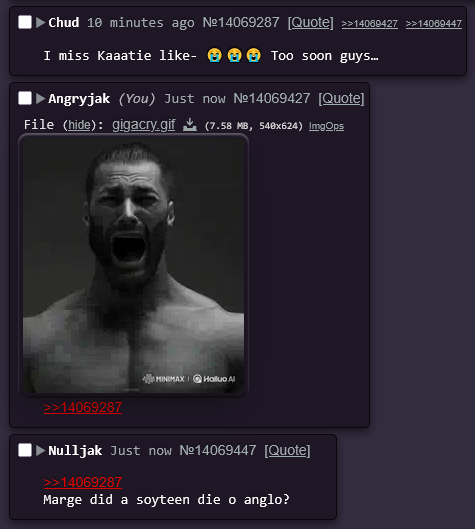475x529 pixels.
Task: Follow backlink >>14069447 in Chud's header
Action: coord(434,24)
